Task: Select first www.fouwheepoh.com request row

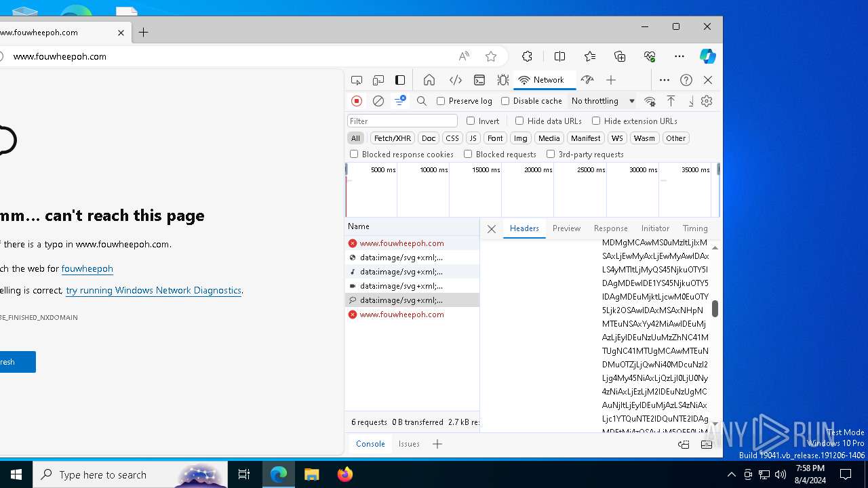Action: point(412,243)
